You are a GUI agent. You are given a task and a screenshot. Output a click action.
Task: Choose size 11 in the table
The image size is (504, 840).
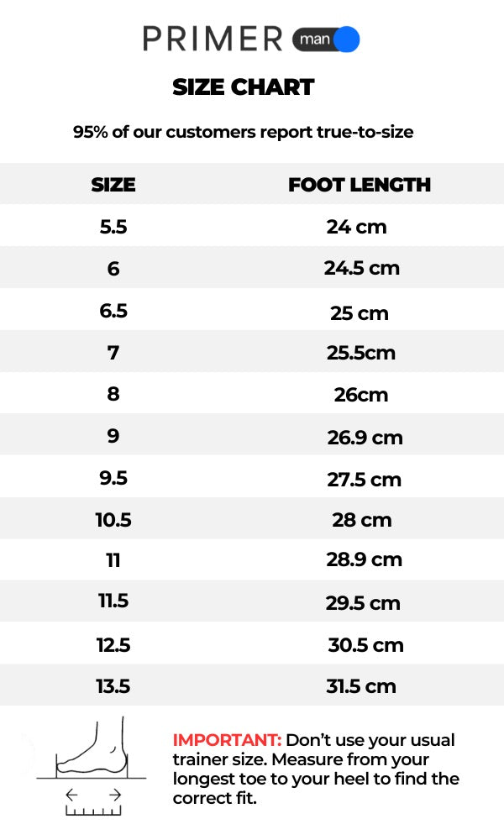[x=113, y=560]
